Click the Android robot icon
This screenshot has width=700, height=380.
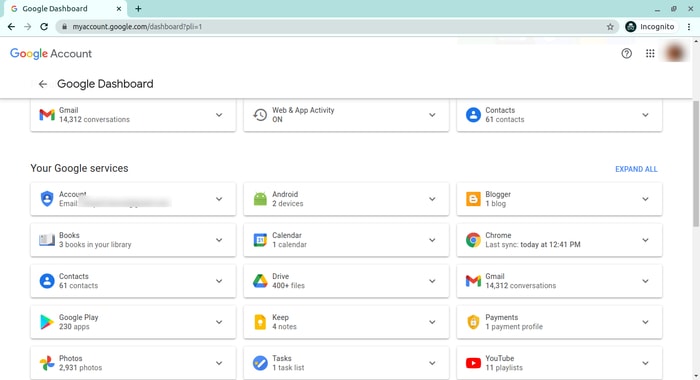(x=260, y=199)
